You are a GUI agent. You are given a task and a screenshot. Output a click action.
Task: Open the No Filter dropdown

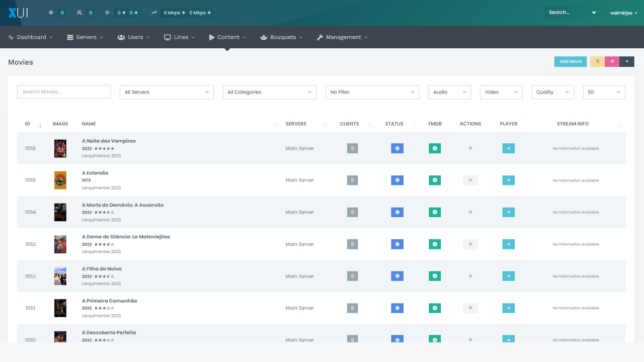coord(372,92)
